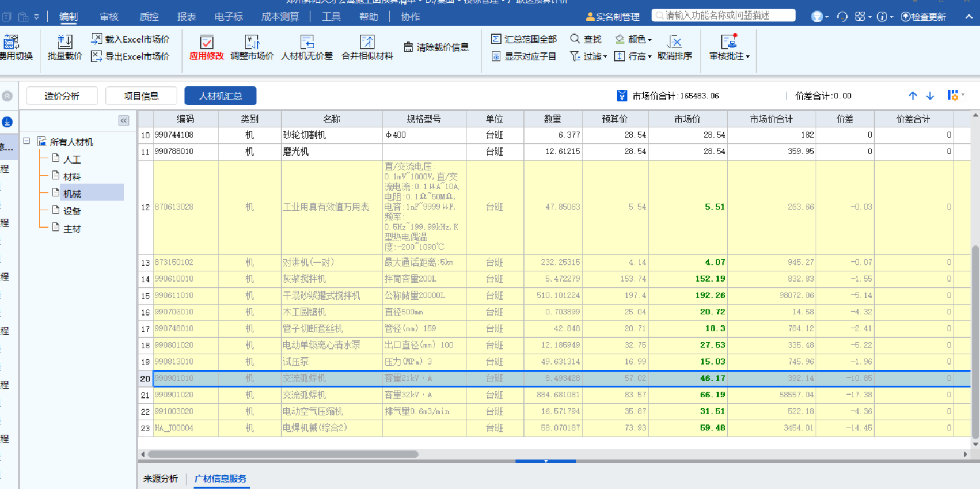Click 实名制管理
Image resolution: width=980 pixels, height=489 pixels.
point(613,17)
